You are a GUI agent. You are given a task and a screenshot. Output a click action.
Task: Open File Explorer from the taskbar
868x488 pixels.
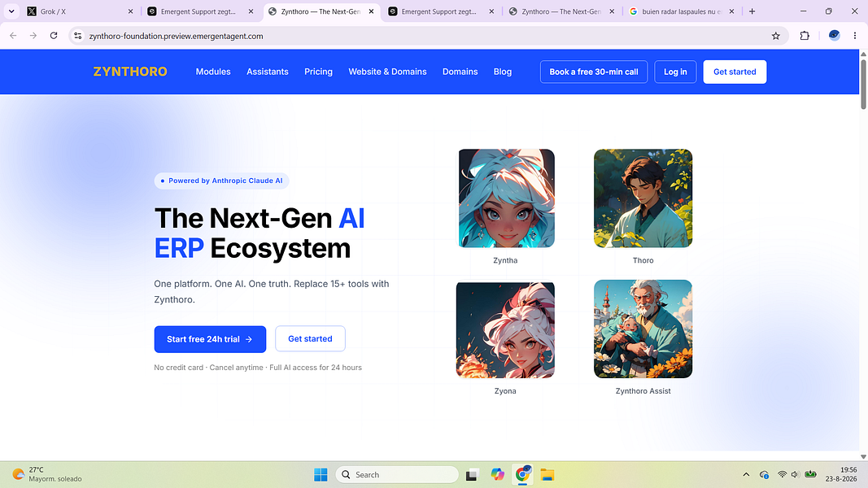[x=547, y=475]
